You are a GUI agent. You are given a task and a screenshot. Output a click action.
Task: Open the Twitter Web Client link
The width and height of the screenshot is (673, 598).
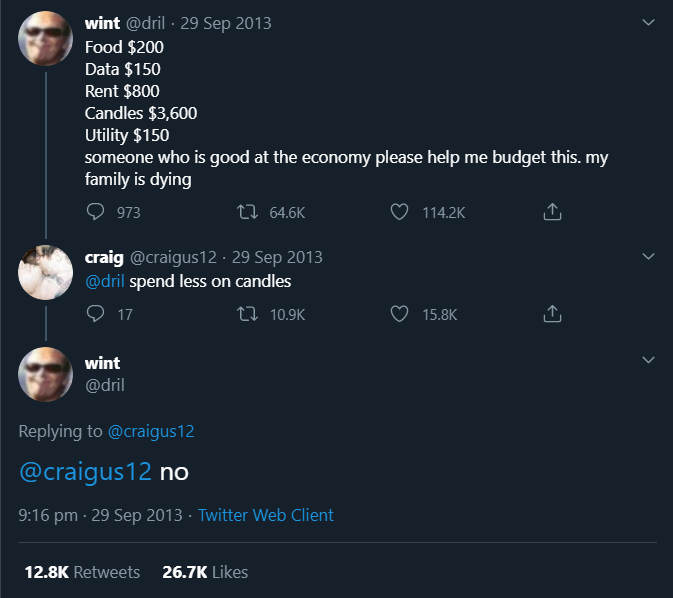pos(265,515)
